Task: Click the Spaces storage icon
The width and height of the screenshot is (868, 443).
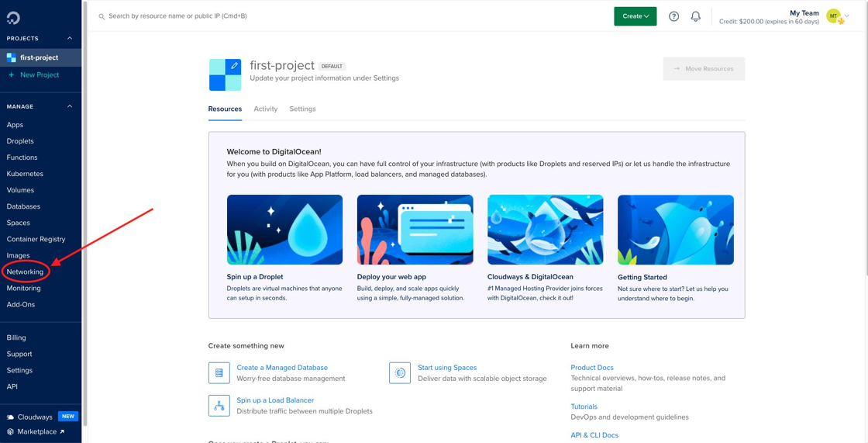Action: (x=400, y=372)
